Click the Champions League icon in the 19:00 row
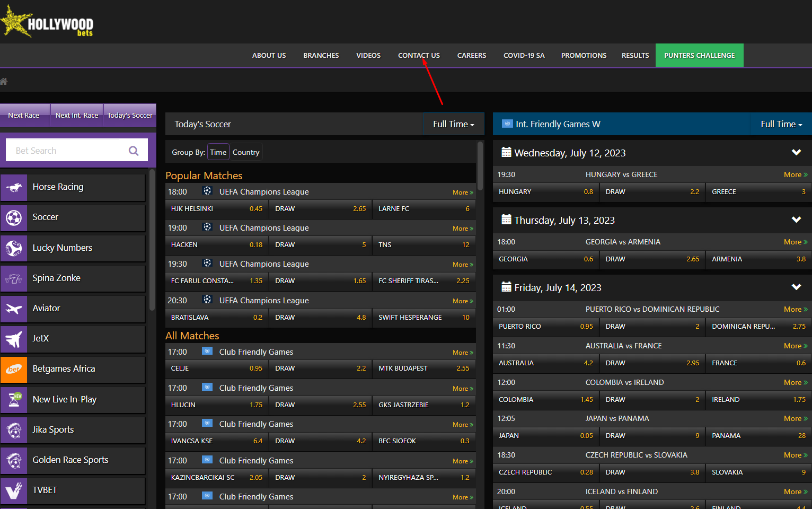This screenshot has height=509, width=812. click(x=207, y=227)
